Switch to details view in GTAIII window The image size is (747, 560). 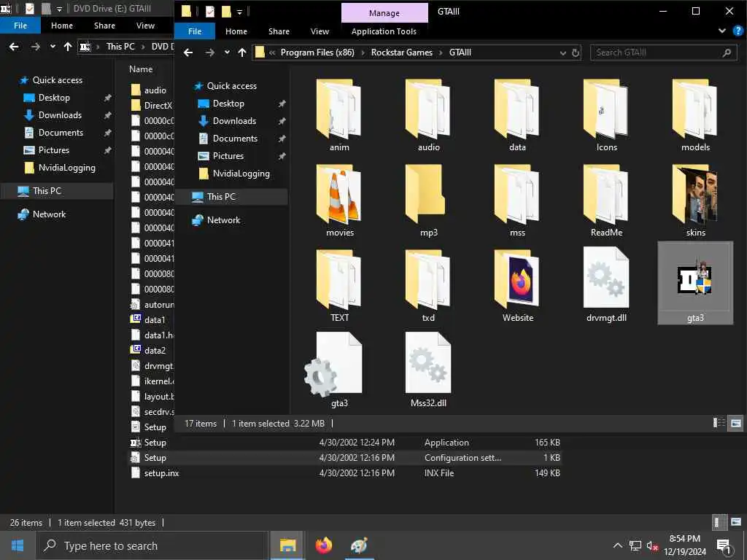tap(719, 423)
